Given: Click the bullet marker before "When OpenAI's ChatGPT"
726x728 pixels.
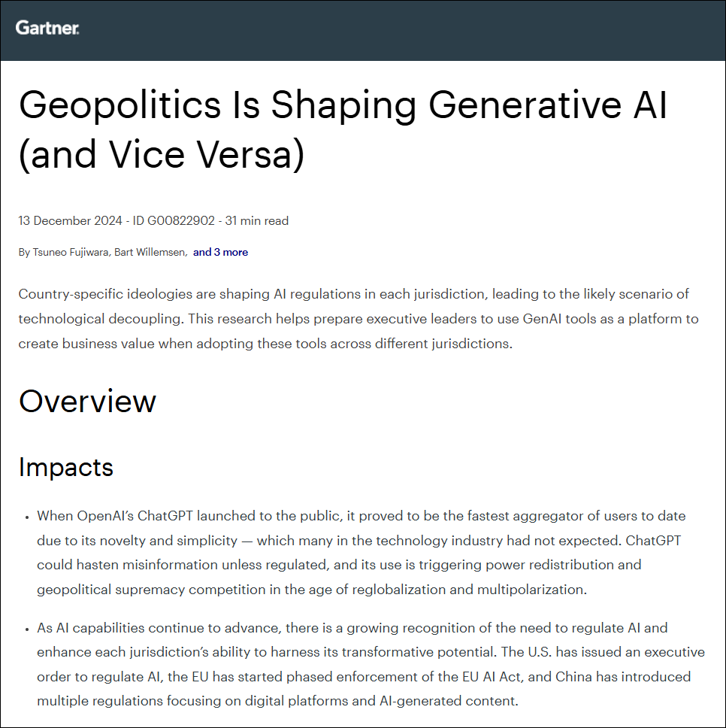Looking at the screenshot, I should point(27,517).
